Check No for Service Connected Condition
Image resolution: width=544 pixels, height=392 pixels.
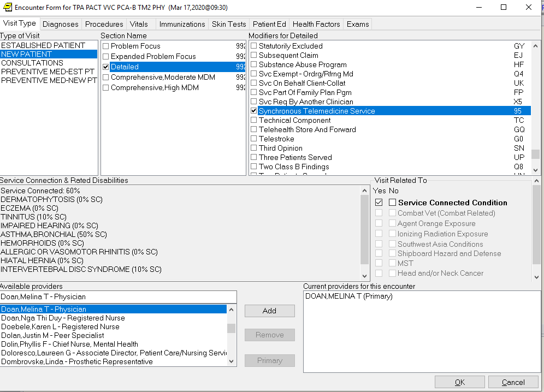pyautogui.click(x=392, y=203)
